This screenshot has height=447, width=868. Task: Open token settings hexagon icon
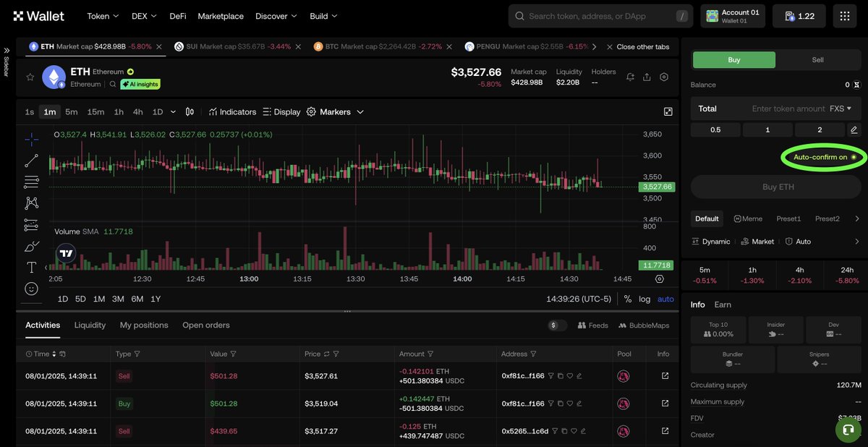[x=664, y=77]
